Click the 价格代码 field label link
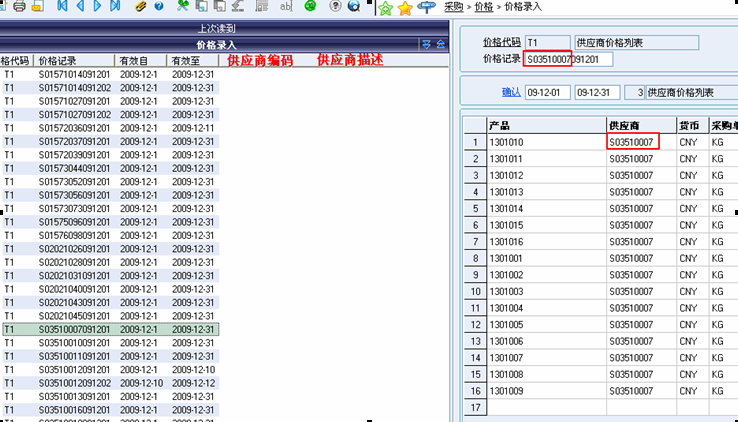The image size is (738, 422). 500,44
